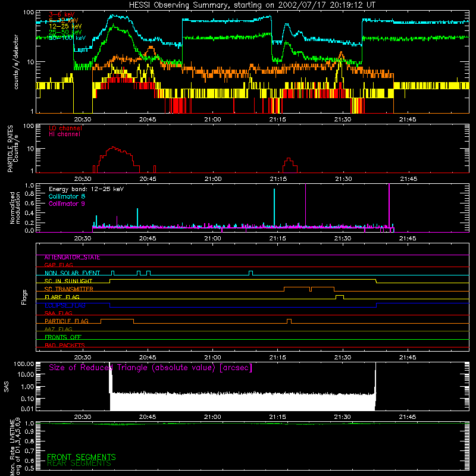Select the SAA_FLAG label
This screenshot has width=476, height=476.
click(x=58, y=313)
